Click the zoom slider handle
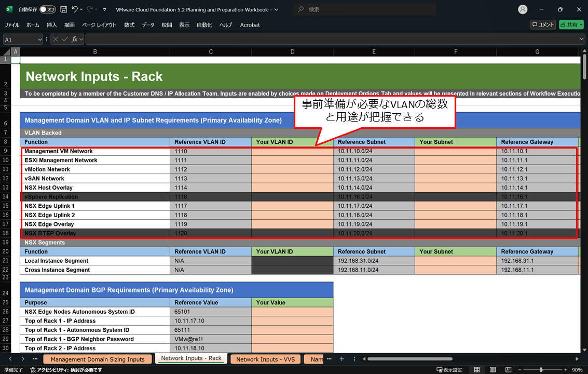 pyautogui.click(x=541, y=370)
